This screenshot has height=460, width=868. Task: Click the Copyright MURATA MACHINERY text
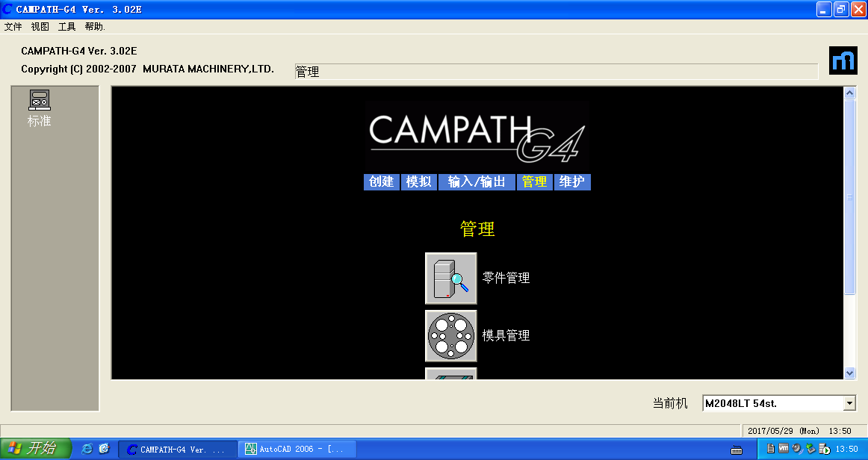tap(147, 69)
